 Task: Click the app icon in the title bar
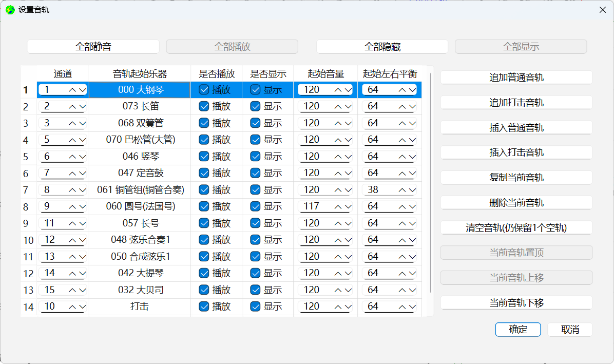[9, 10]
